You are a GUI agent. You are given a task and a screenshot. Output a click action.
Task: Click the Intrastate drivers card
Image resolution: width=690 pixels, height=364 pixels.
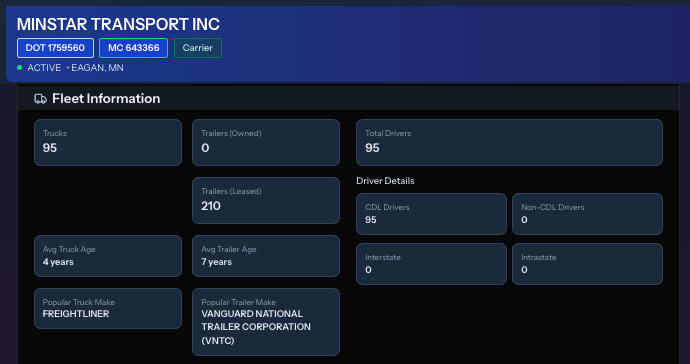click(x=587, y=264)
